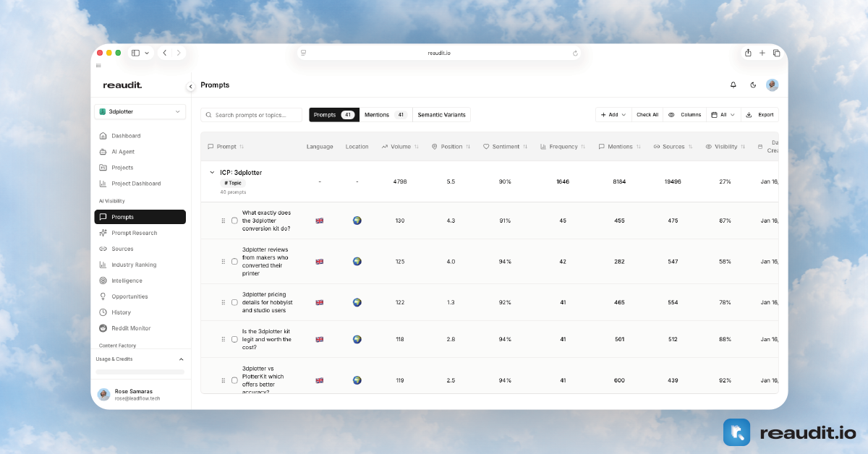Click prompt text 'Is the 3dplotter kit legit'

point(267,339)
